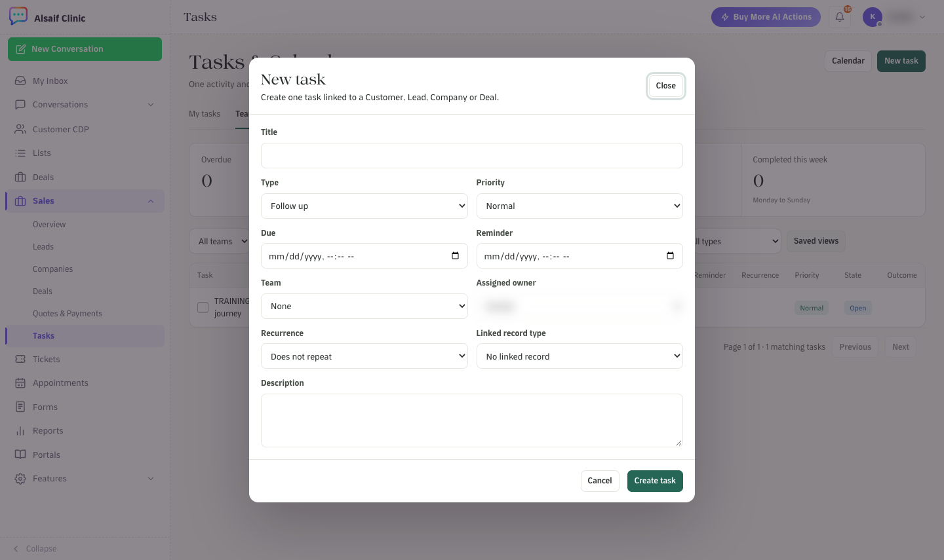Click the Deals briefcase icon in main sidebar
This screenshot has height=560, width=944.
[20, 177]
